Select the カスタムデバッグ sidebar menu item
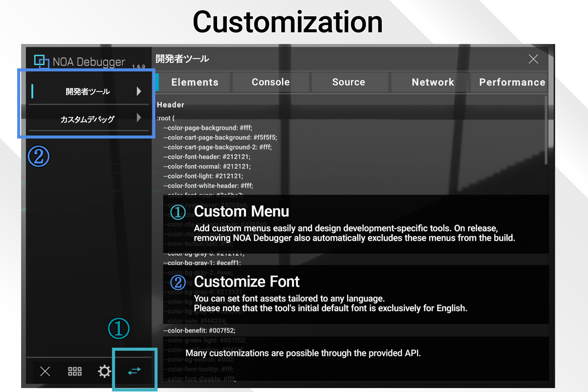Image resolution: width=588 pixels, height=392 pixels. pos(87,119)
